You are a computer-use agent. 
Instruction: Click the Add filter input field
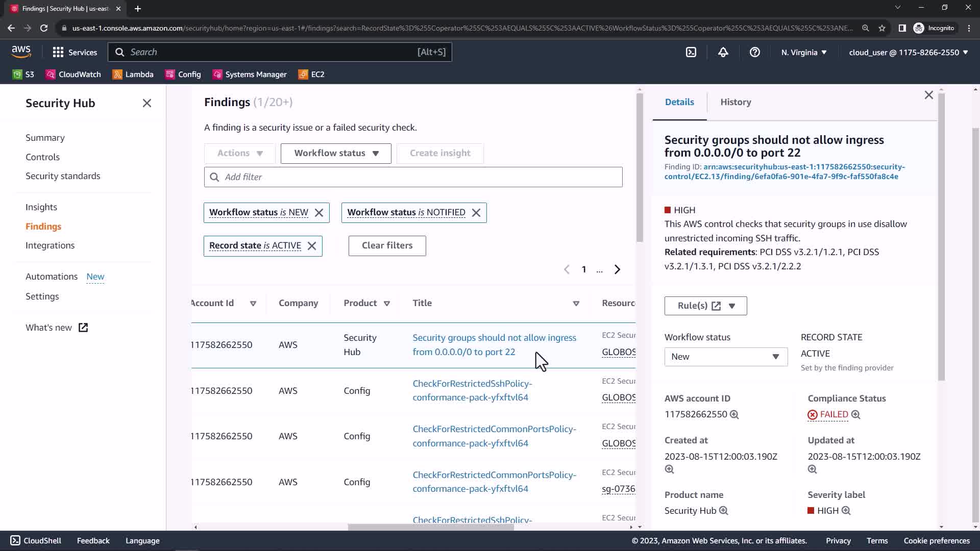tap(413, 177)
